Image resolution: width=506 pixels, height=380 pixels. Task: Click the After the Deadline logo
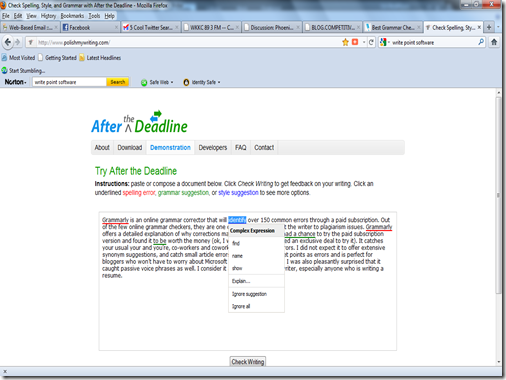tap(139, 122)
